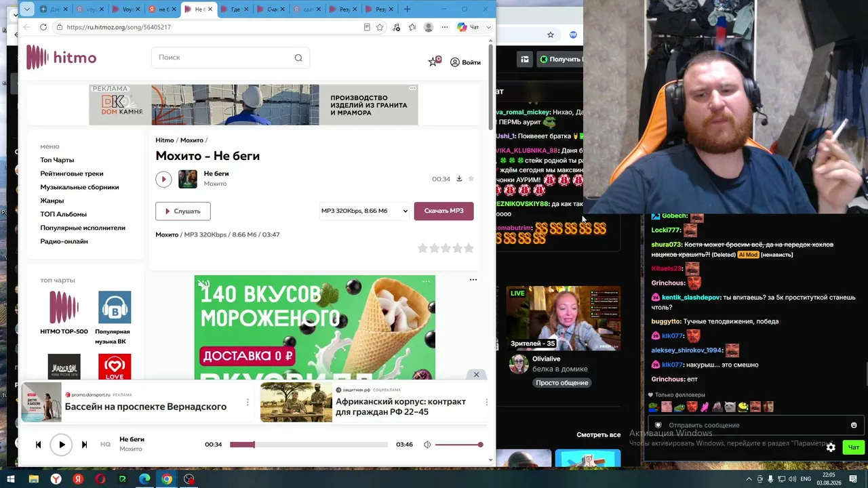Image resolution: width=868 pixels, height=488 pixels.
Task: Expand the tab list chevron at top left
Action: tap(26, 9)
